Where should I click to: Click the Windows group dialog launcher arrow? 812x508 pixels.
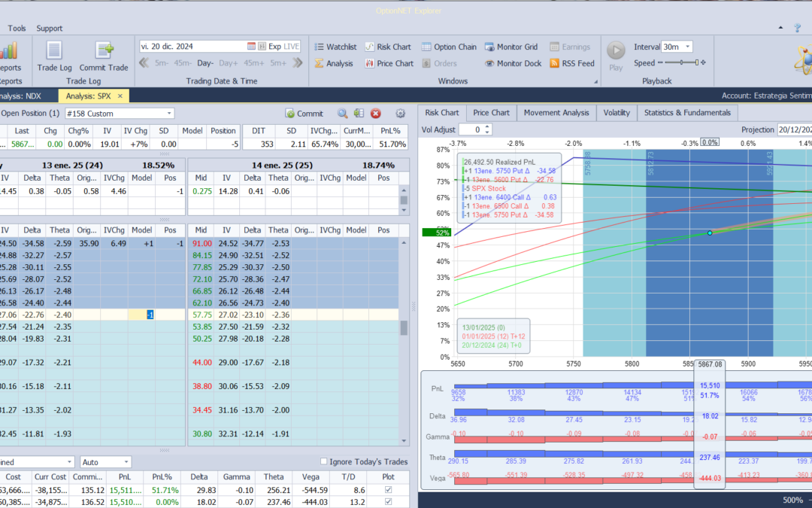595,81
